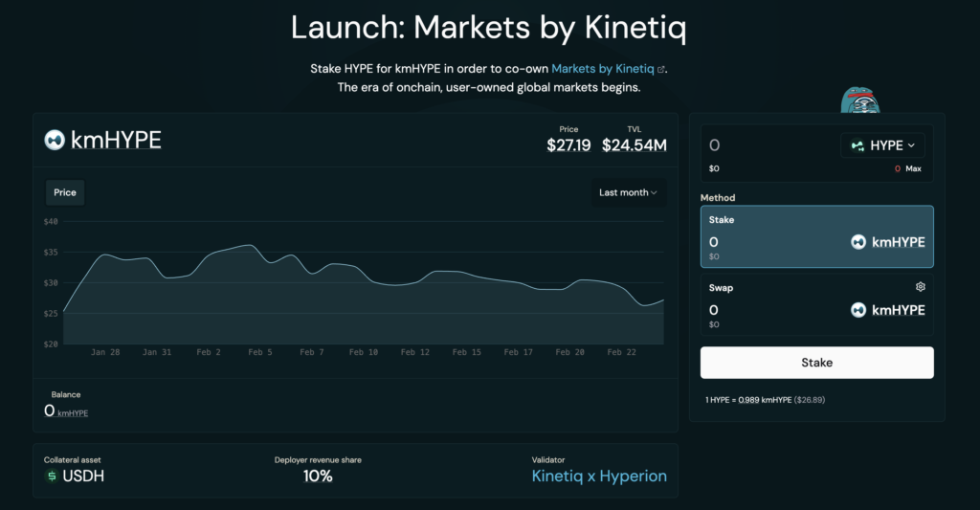Select the Stake method option

click(x=816, y=236)
